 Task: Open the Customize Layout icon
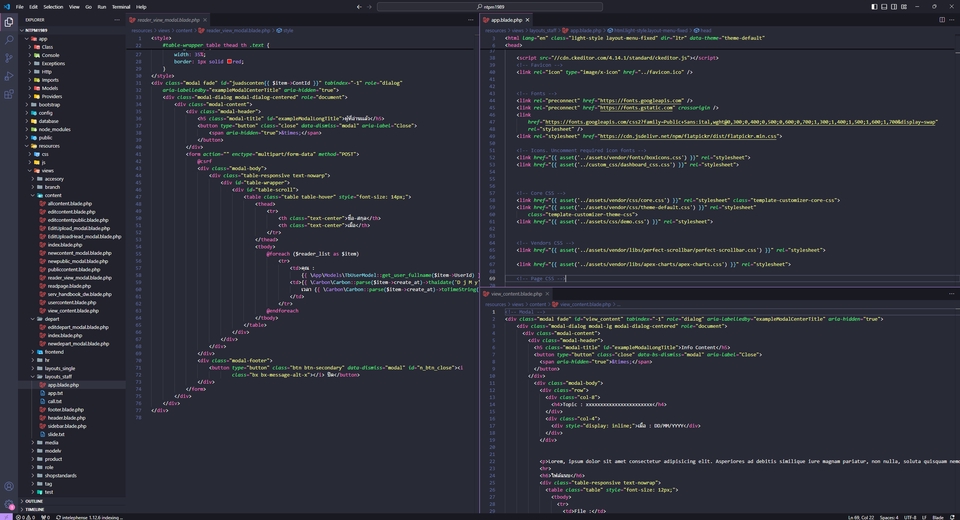pos(904,7)
